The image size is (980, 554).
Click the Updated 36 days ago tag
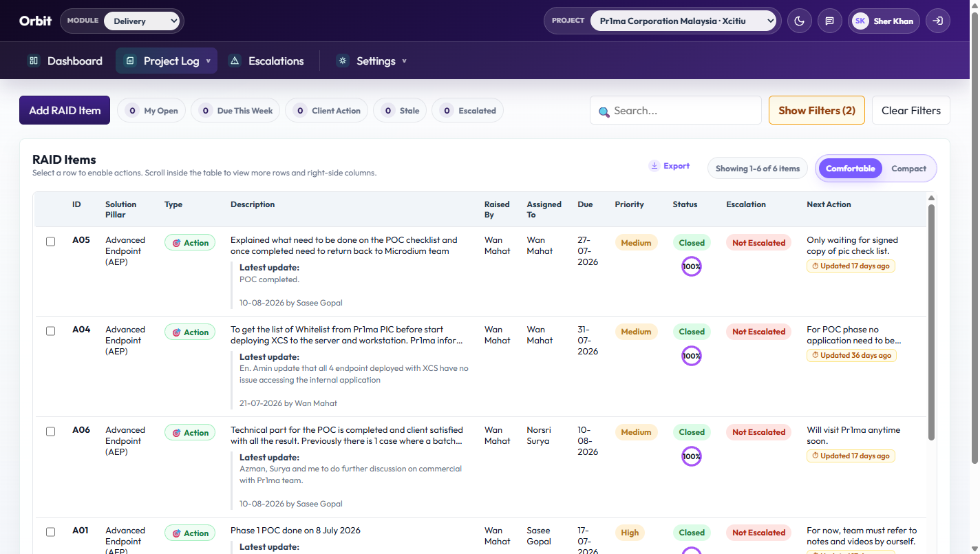tap(851, 356)
